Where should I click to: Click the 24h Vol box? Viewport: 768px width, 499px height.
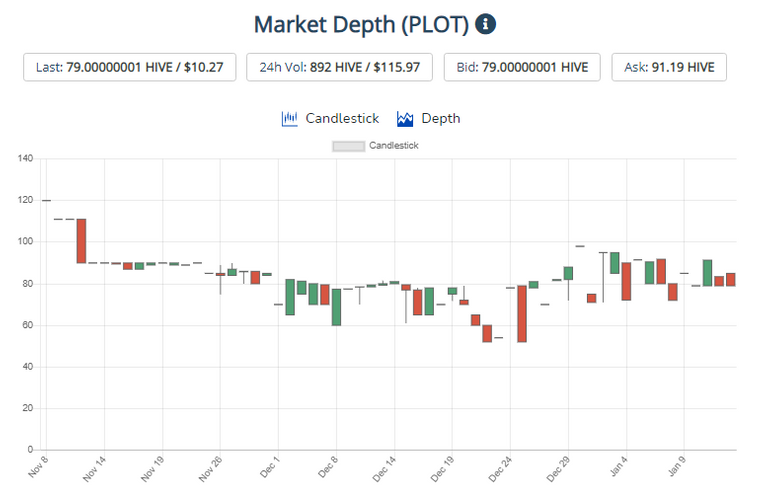339,67
